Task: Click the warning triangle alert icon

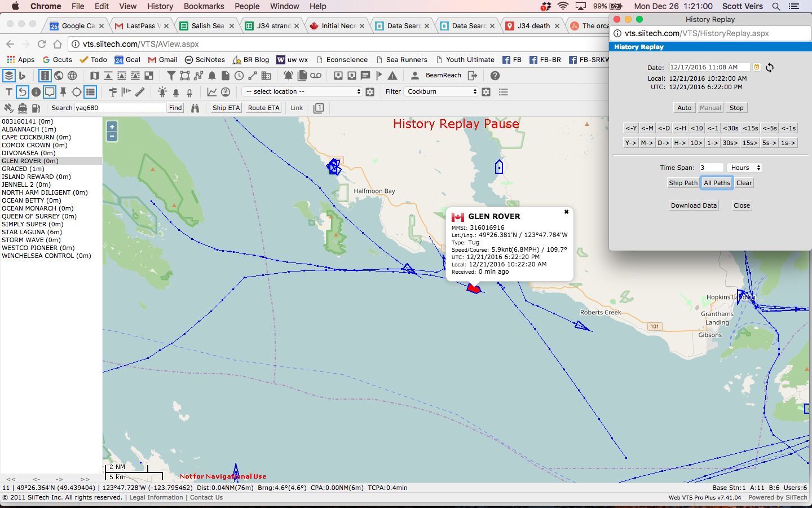Action: tap(393, 76)
